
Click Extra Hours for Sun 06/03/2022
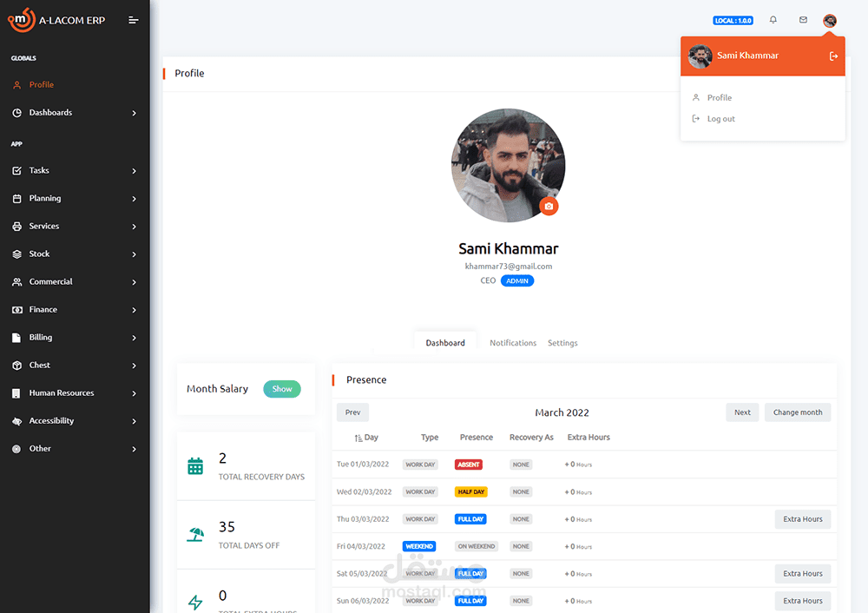click(x=803, y=601)
